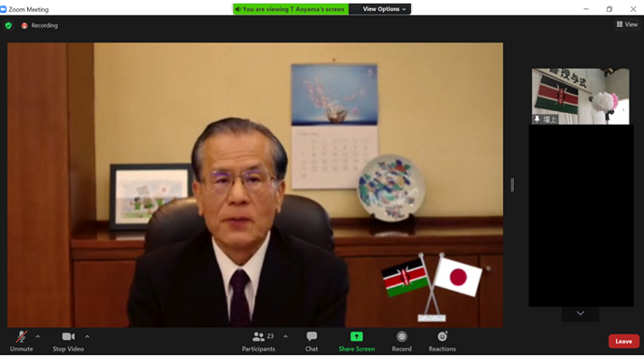Click the speaker icon in sharing banner
This screenshot has width=644, height=356.
238,9
